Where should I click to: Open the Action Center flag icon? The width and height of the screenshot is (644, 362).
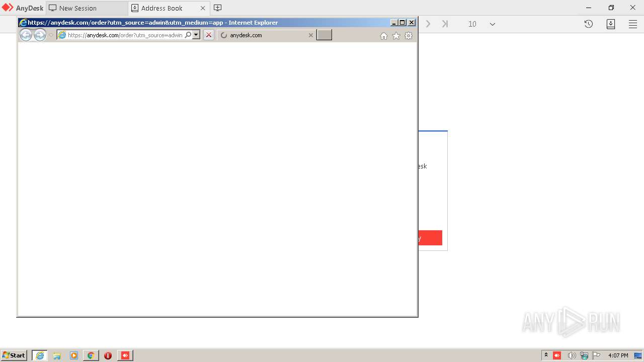pos(596,355)
